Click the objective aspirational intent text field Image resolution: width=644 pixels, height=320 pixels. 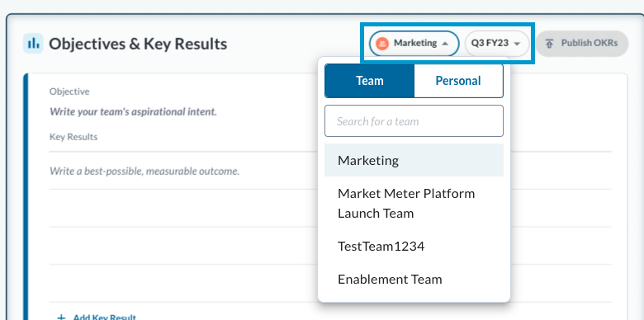pos(133,111)
